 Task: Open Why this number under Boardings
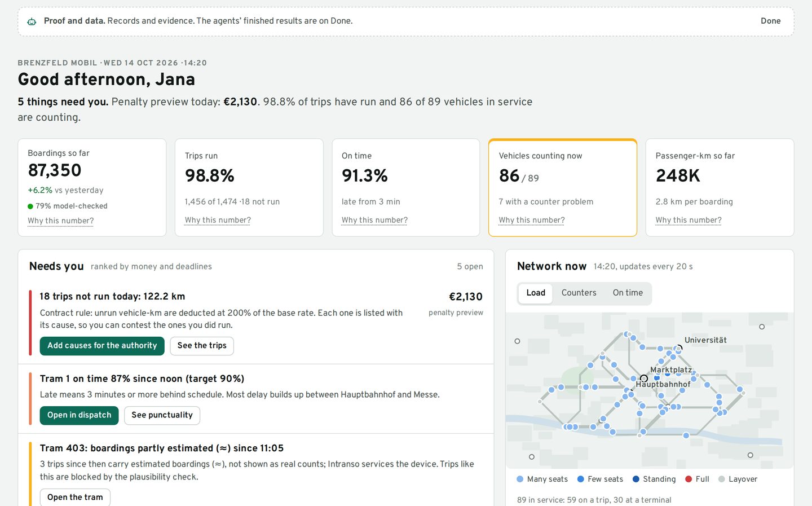click(x=61, y=221)
